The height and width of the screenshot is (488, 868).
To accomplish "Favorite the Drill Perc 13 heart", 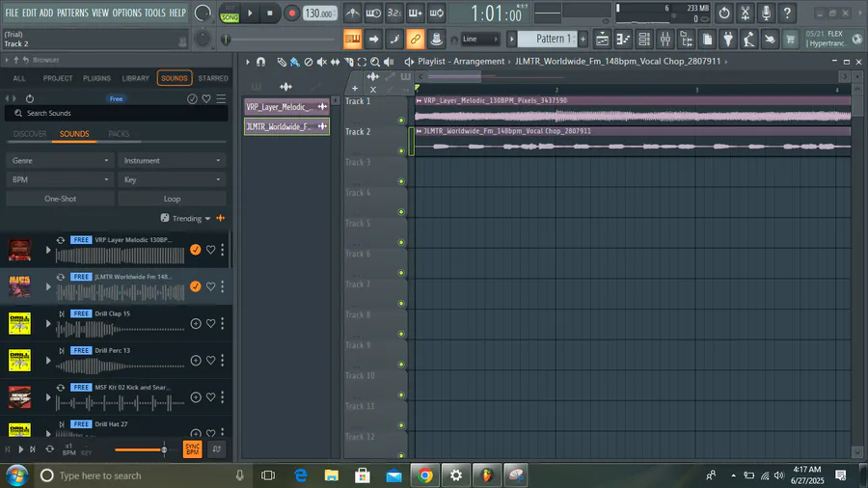I will pos(211,361).
